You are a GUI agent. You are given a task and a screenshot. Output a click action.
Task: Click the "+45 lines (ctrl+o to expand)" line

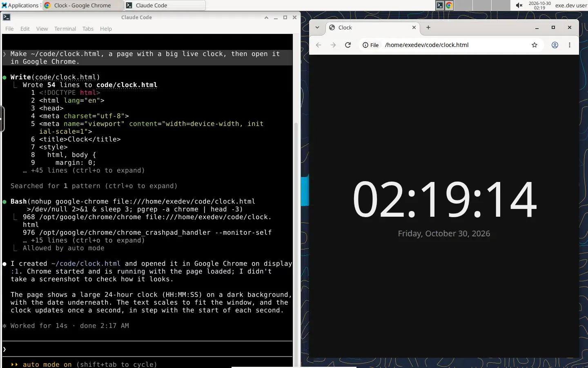point(84,171)
